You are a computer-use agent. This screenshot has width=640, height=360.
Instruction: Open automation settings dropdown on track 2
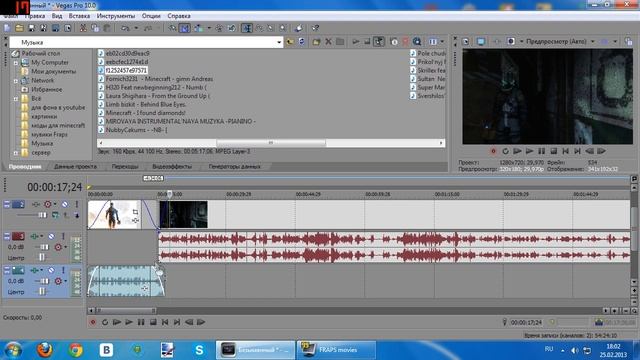tap(55, 204)
